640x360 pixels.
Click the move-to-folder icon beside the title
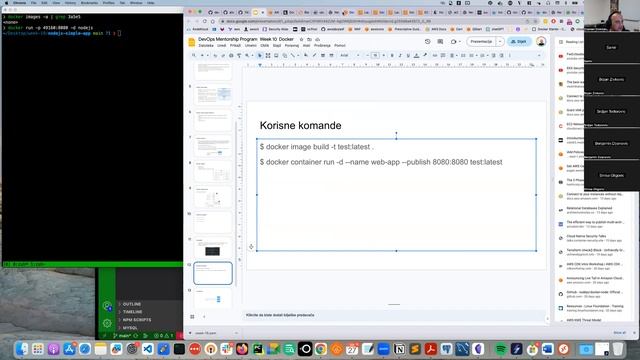point(309,40)
